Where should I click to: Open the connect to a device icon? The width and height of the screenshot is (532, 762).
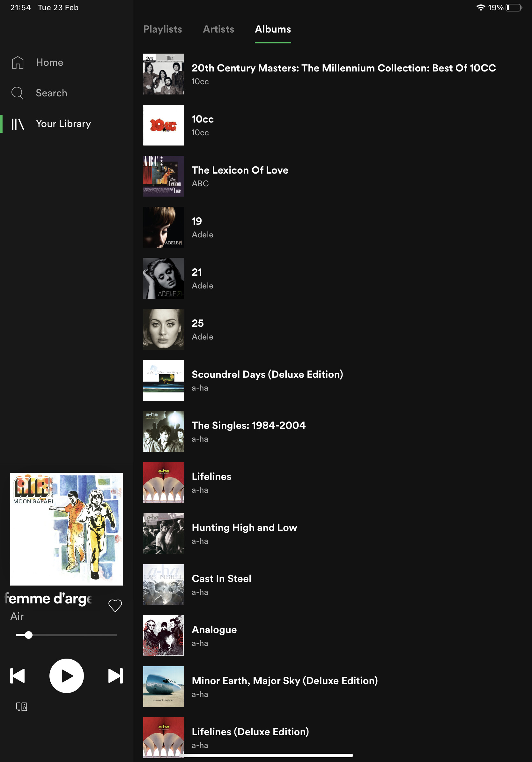click(22, 706)
